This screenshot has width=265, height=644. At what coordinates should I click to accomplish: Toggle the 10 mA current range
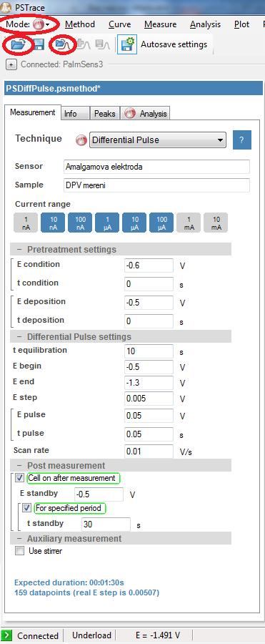coord(216,223)
